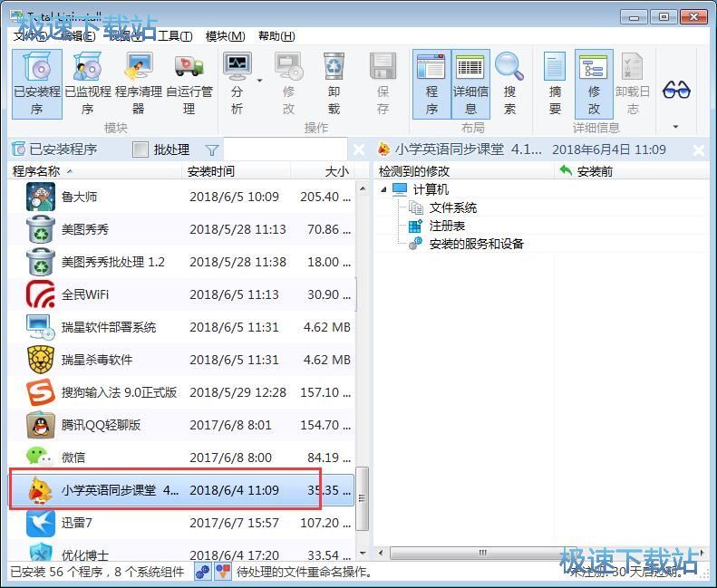Click the filter funnel icon

point(212,149)
